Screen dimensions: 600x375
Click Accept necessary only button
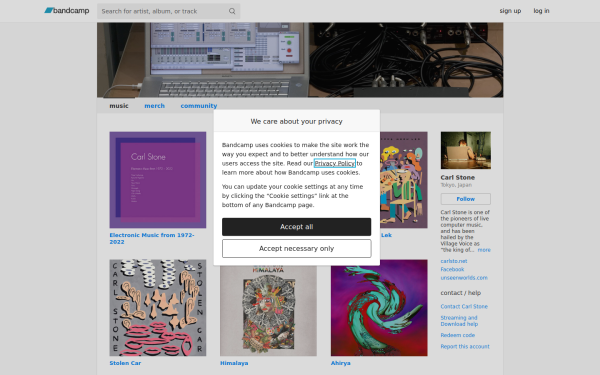(297, 248)
